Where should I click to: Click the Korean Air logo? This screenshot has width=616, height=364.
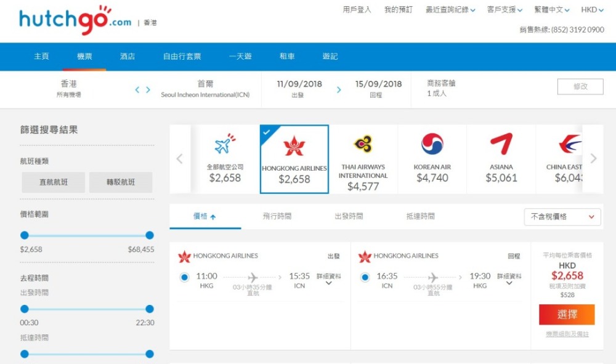(x=432, y=144)
